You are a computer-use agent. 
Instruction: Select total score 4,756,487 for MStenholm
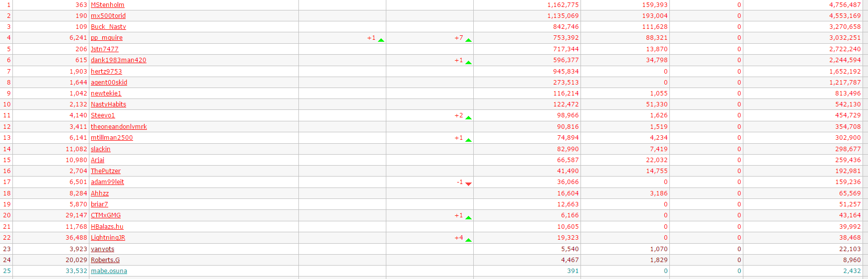coord(845,5)
